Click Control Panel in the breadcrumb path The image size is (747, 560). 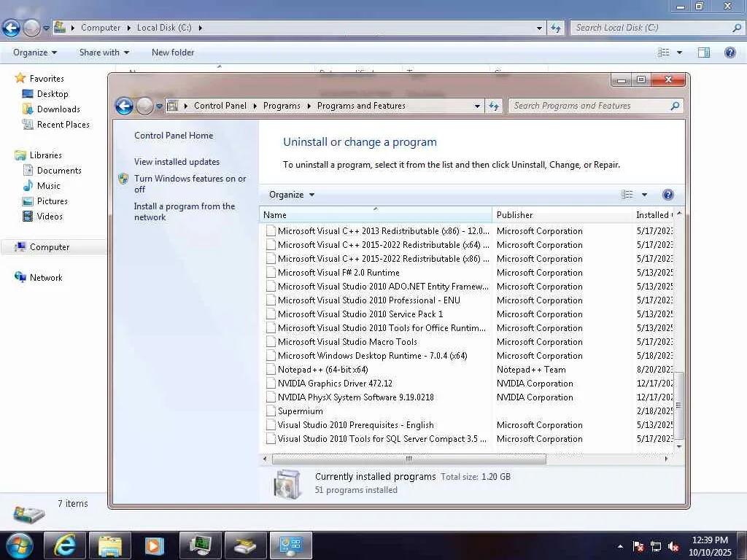[x=220, y=106]
